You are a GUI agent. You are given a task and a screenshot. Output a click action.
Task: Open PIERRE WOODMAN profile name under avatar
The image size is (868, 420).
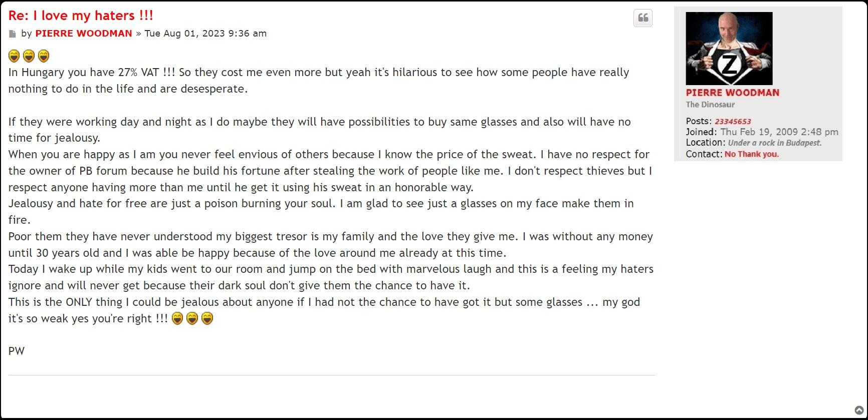pos(732,93)
